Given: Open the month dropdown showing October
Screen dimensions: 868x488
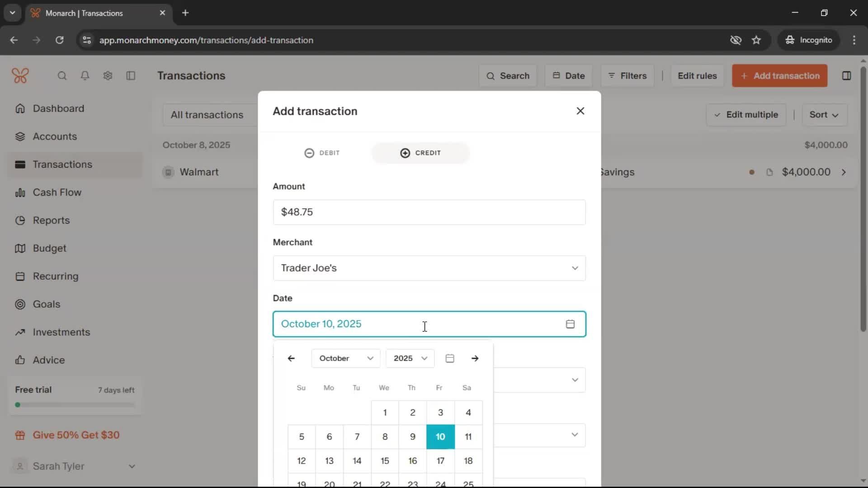Looking at the screenshot, I should pyautogui.click(x=346, y=358).
